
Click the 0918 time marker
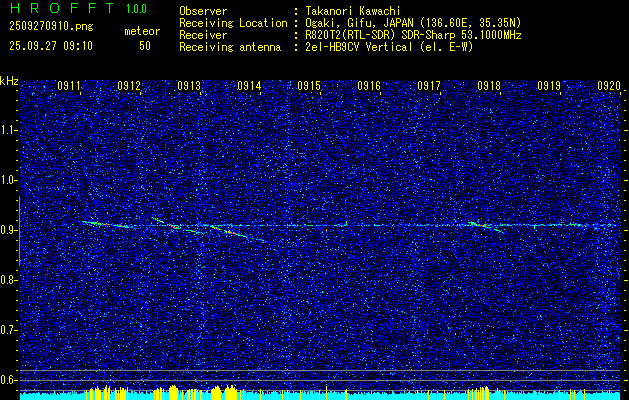pyautogui.click(x=489, y=86)
